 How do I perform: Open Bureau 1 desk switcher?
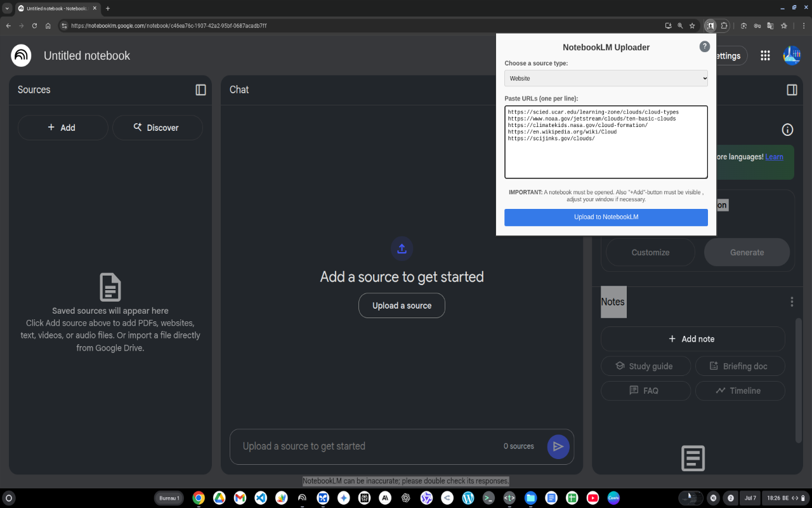coord(169,498)
